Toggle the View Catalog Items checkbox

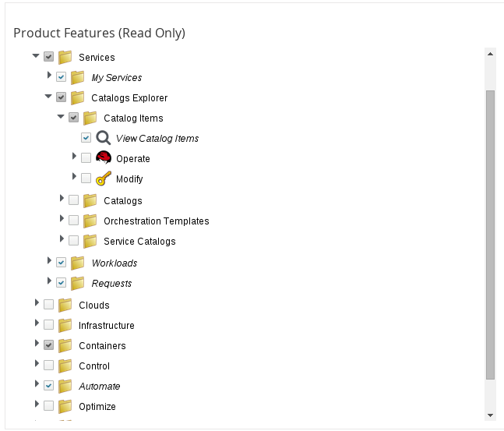(86, 138)
